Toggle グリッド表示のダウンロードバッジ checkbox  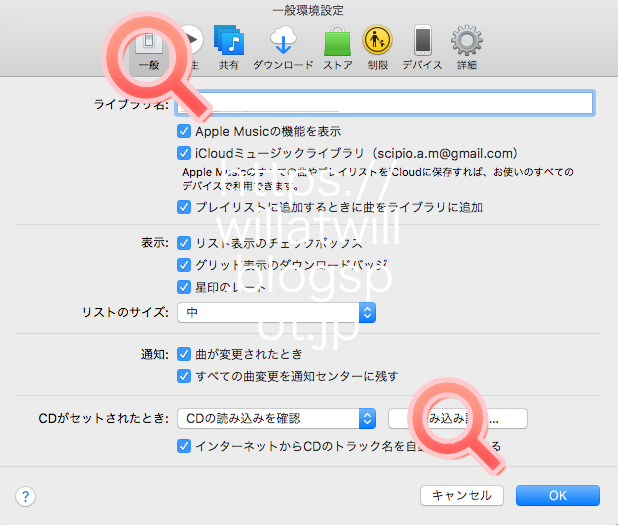(x=184, y=265)
